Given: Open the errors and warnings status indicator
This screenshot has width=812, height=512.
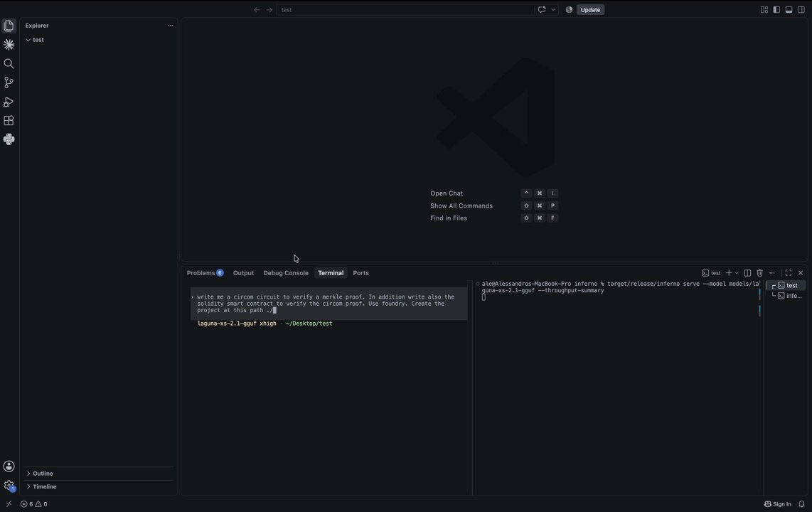Looking at the screenshot, I should coord(34,504).
